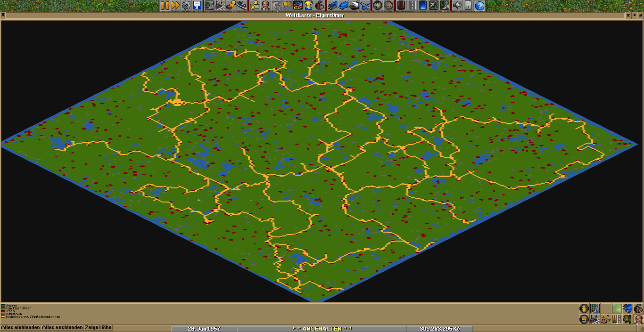The width and height of the screenshot is (644, 332).
Task: Open the sound and music speaker icon
Action: pos(457,6)
